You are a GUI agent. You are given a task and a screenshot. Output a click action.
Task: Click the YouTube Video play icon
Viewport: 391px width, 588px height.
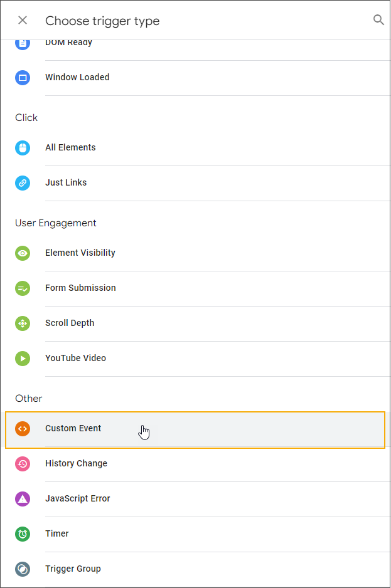coord(23,359)
